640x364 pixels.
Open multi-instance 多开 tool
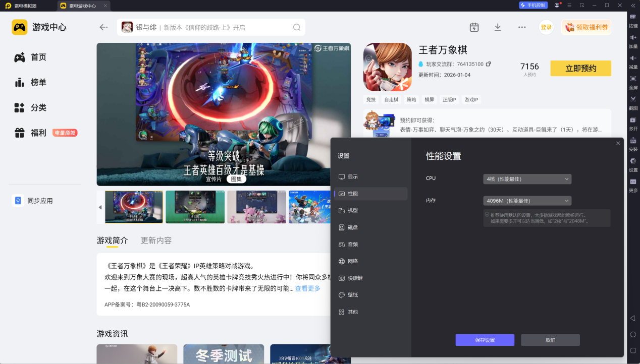(x=633, y=124)
